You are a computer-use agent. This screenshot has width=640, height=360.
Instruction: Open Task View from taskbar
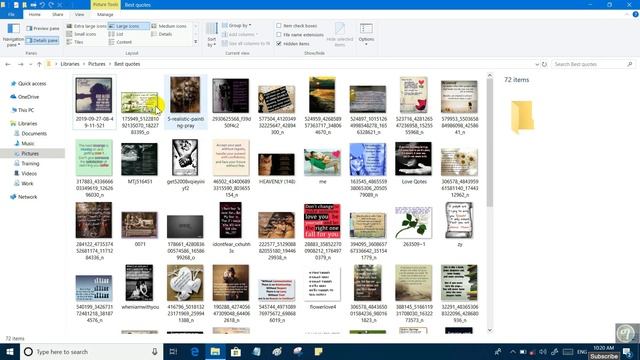173,351
